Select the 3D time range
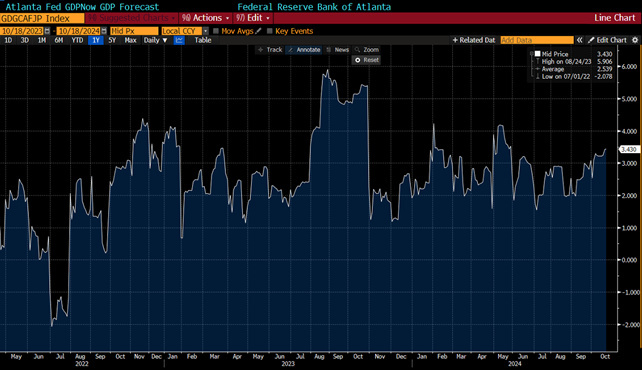This screenshot has width=642, height=370. (x=25, y=40)
